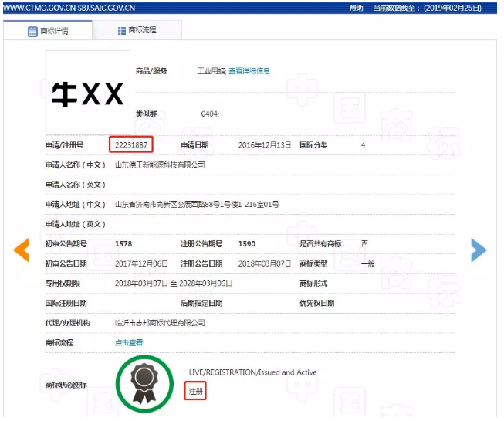Click the data cutoff date 2019年02月25日
This screenshot has height=421, width=504.
pos(452,8)
